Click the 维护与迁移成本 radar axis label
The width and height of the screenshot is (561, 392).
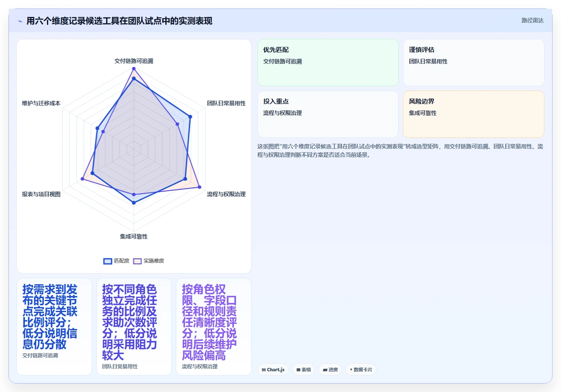[41, 103]
